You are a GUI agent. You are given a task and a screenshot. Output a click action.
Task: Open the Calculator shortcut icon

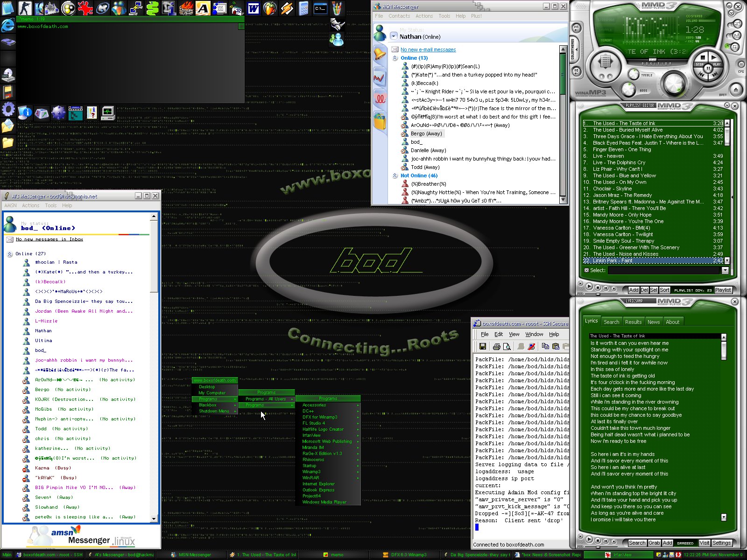[x=303, y=8]
